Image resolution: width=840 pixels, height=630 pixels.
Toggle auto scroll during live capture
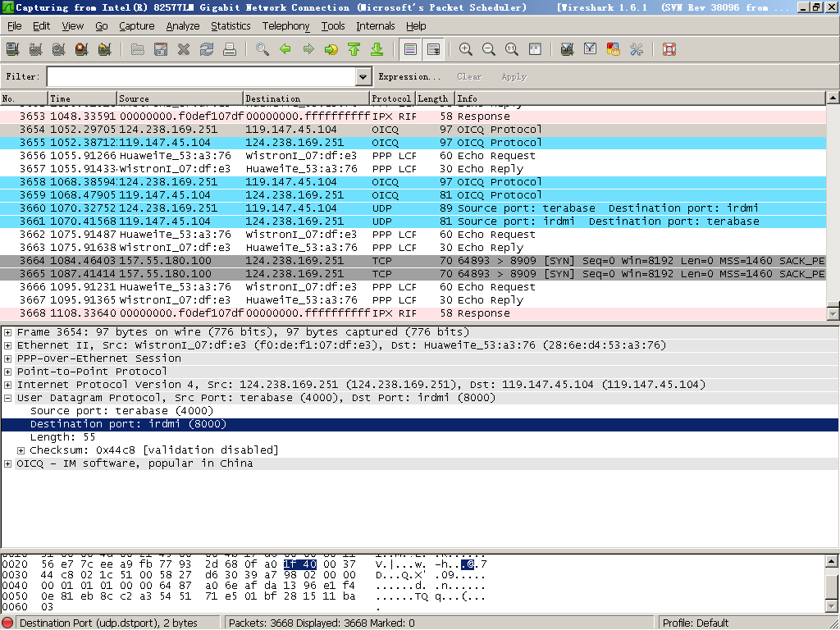pos(433,50)
